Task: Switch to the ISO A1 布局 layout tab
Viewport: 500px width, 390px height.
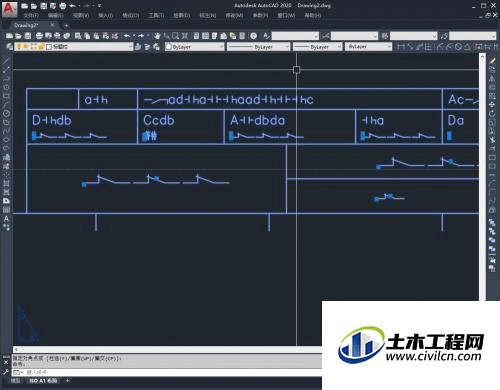Action: point(43,381)
